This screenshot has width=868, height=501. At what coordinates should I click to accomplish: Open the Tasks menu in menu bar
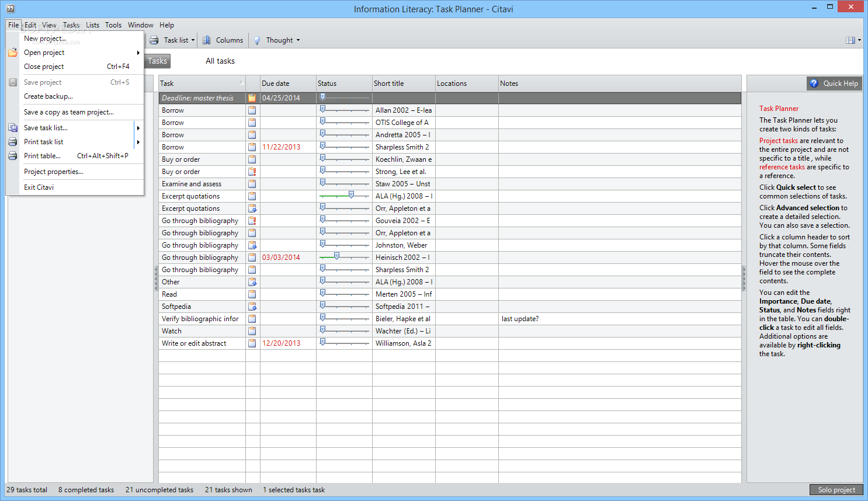71,25
